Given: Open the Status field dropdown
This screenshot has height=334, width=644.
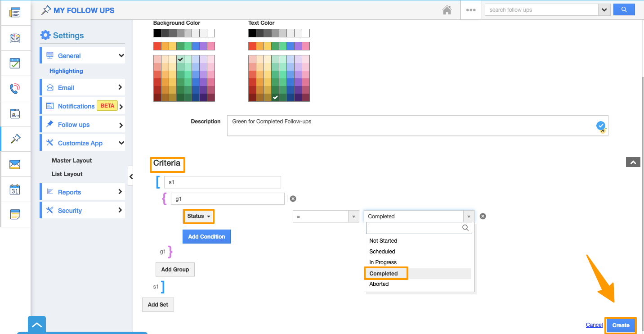Looking at the screenshot, I should (x=198, y=216).
